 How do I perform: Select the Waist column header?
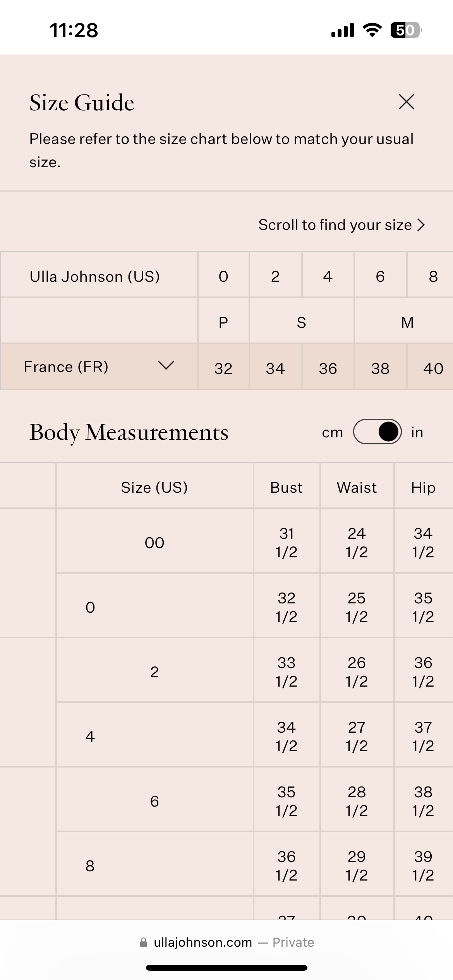357,487
